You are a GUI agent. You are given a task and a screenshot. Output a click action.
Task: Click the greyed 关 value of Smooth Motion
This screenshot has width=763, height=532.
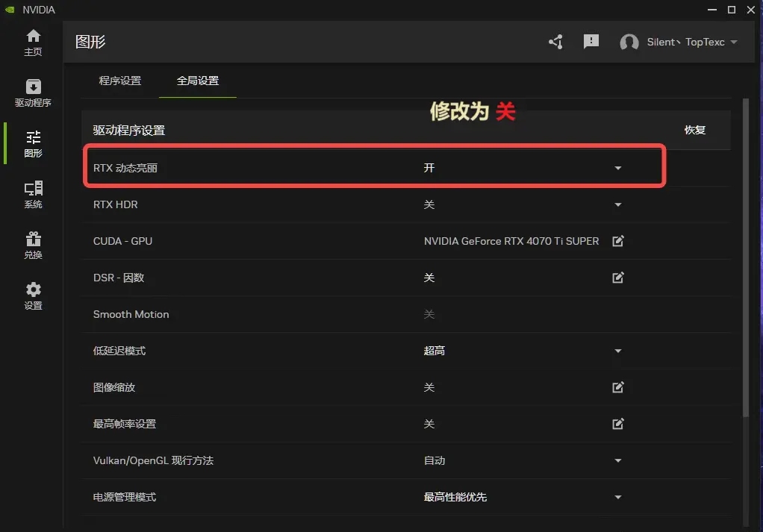coord(429,314)
